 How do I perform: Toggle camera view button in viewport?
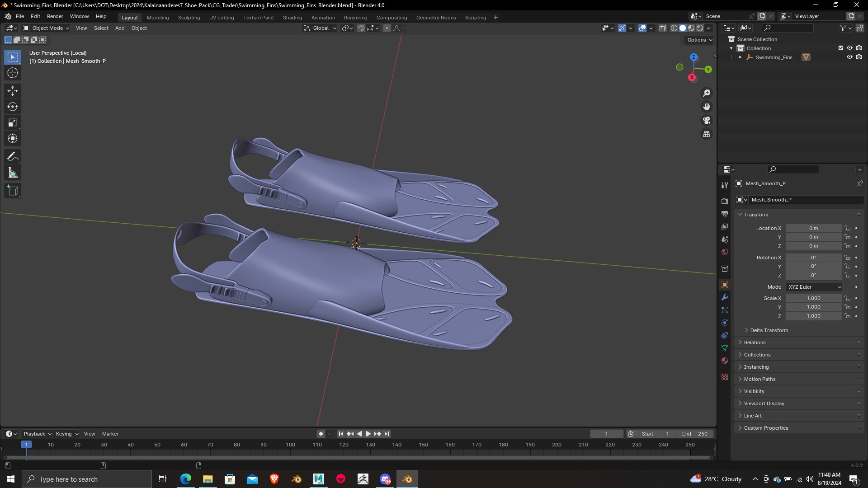pos(707,121)
